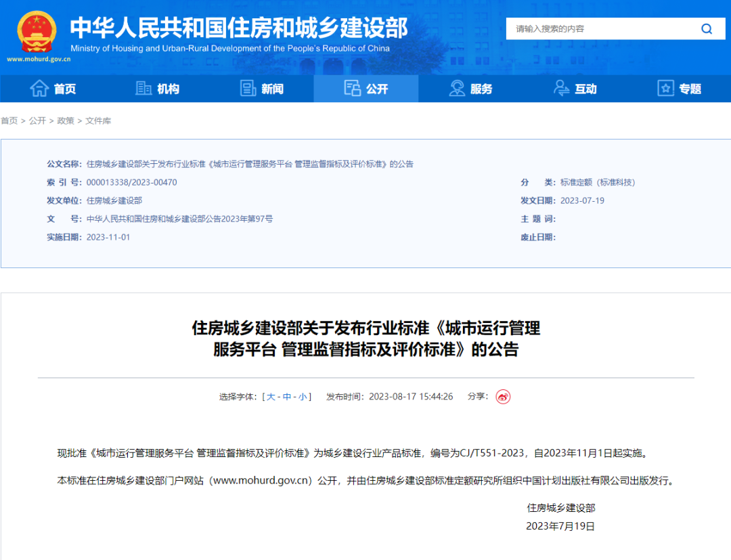The height and width of the screenshot is (560, 731).
Task: Open the 首页 breadcrumb link
Action: (9, 121)
